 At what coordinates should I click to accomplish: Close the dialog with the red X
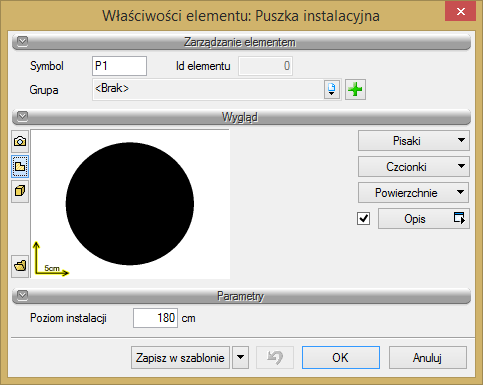coord(460,11)
